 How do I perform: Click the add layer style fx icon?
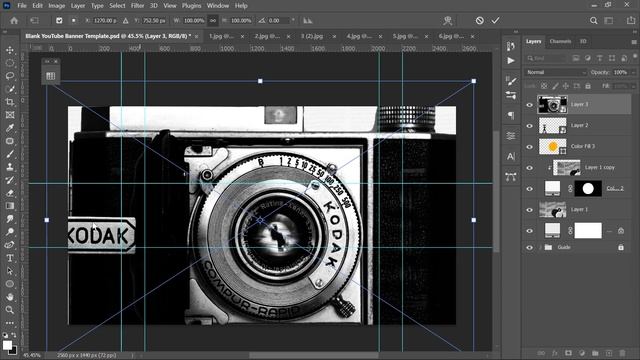point(555,353)
